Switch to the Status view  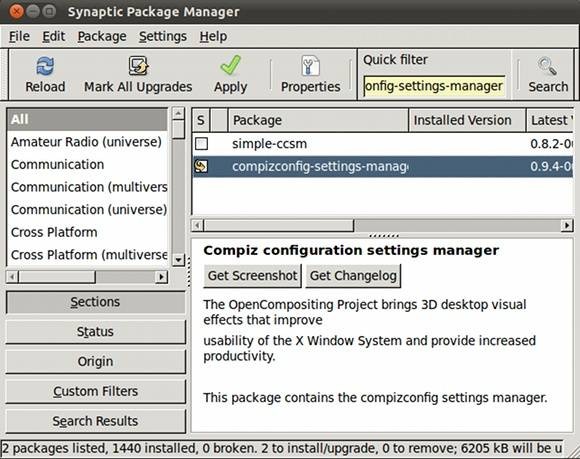pos(95,332)
